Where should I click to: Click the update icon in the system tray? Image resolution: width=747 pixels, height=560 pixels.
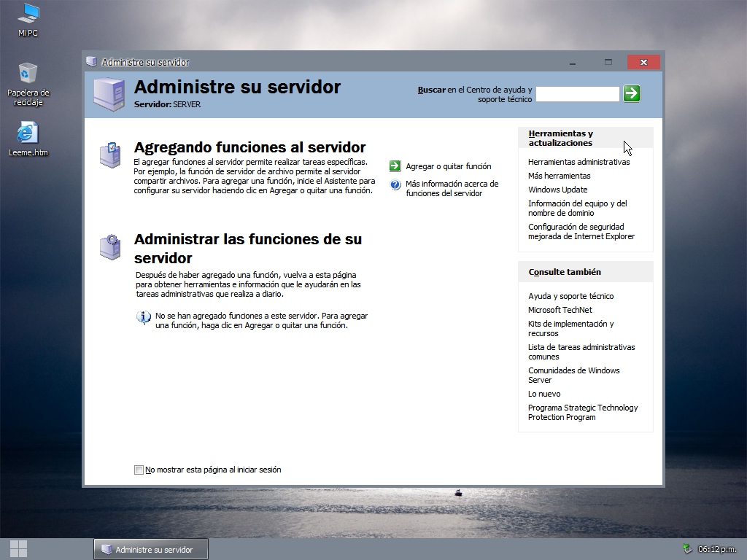click(x=686, y=548)
